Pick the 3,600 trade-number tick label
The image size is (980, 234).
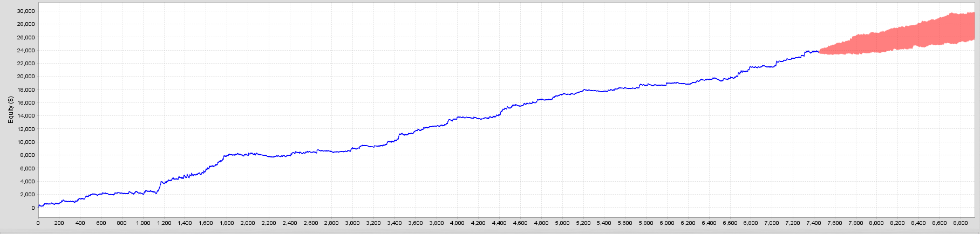[x=416, y=223]
